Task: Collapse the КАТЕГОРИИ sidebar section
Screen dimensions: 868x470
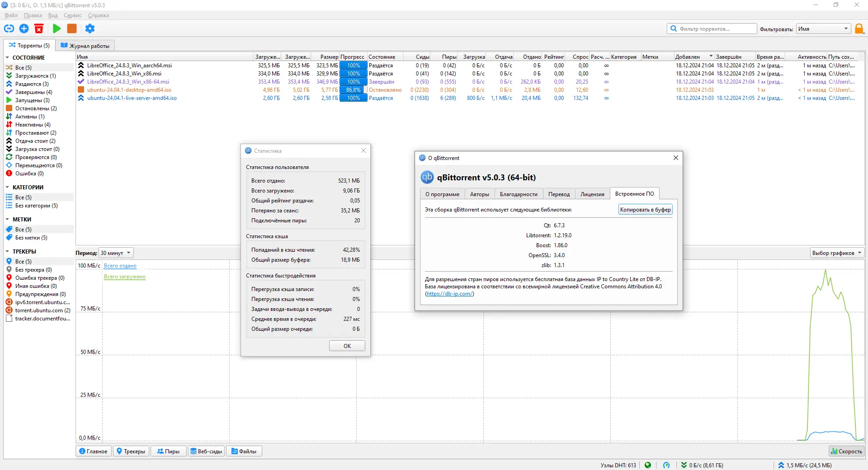Action: coord(7,188)
